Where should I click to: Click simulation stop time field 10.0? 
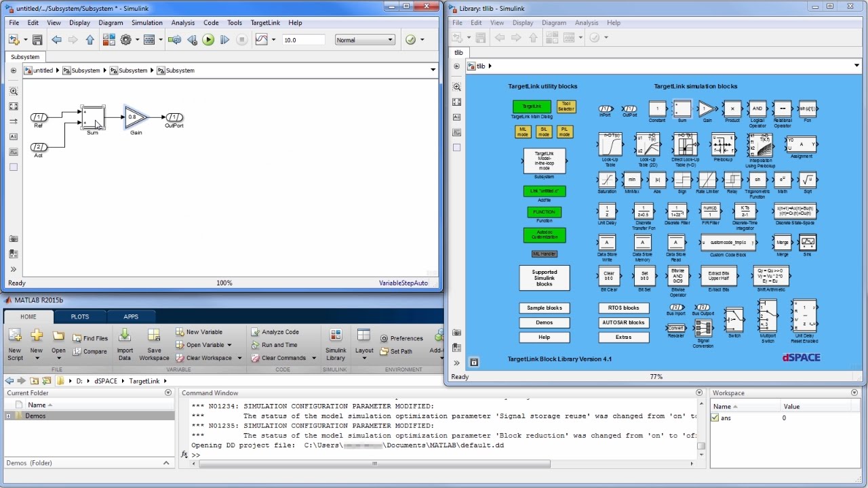coord(303,40)
